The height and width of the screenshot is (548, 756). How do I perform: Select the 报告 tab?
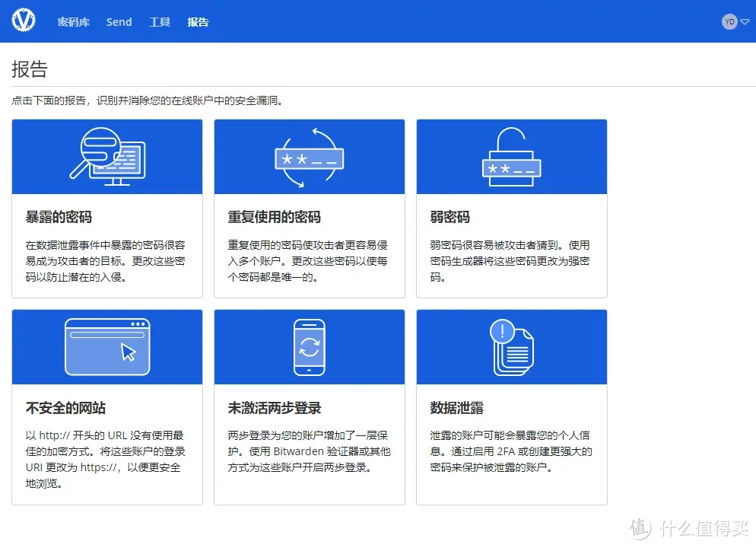click(x=198, y=22)
